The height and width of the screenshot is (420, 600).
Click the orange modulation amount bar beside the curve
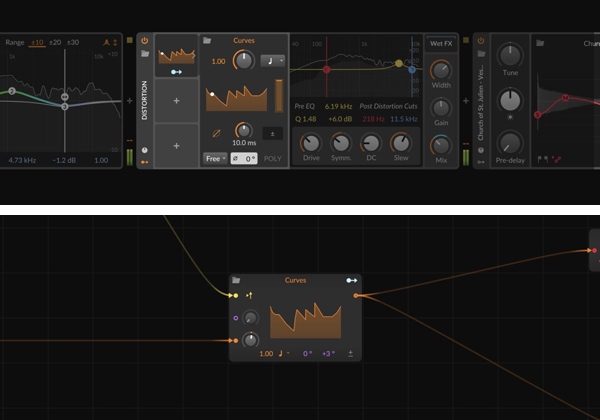click(279, 96)
